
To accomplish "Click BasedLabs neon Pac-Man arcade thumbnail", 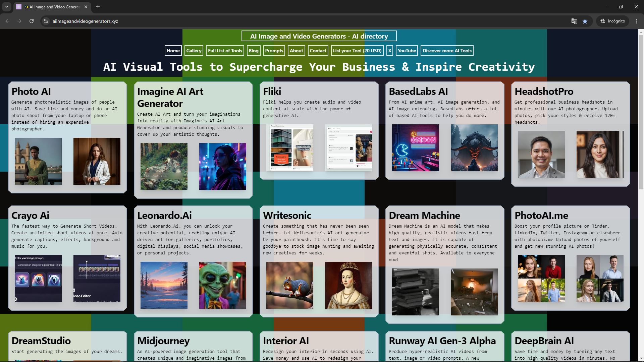I will click(416, 148).
